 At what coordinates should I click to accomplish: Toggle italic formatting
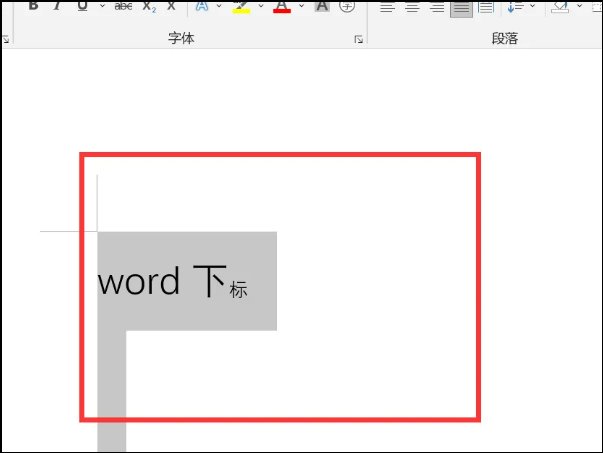(x=57, y=5)
